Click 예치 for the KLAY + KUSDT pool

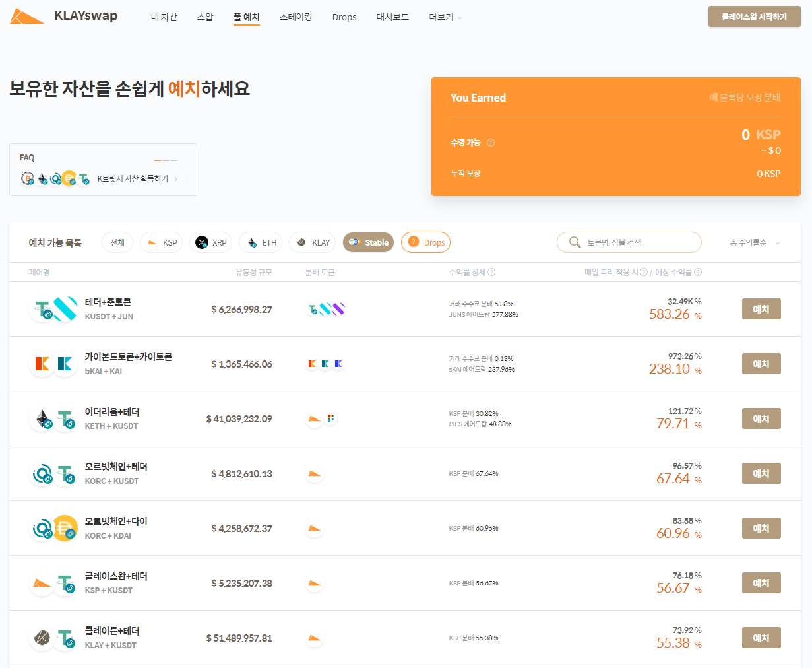tap(761, 638)
